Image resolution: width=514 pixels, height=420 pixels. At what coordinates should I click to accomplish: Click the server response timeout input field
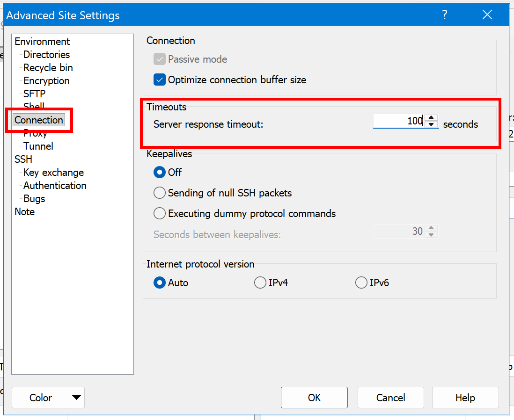[x=398, y=122]
